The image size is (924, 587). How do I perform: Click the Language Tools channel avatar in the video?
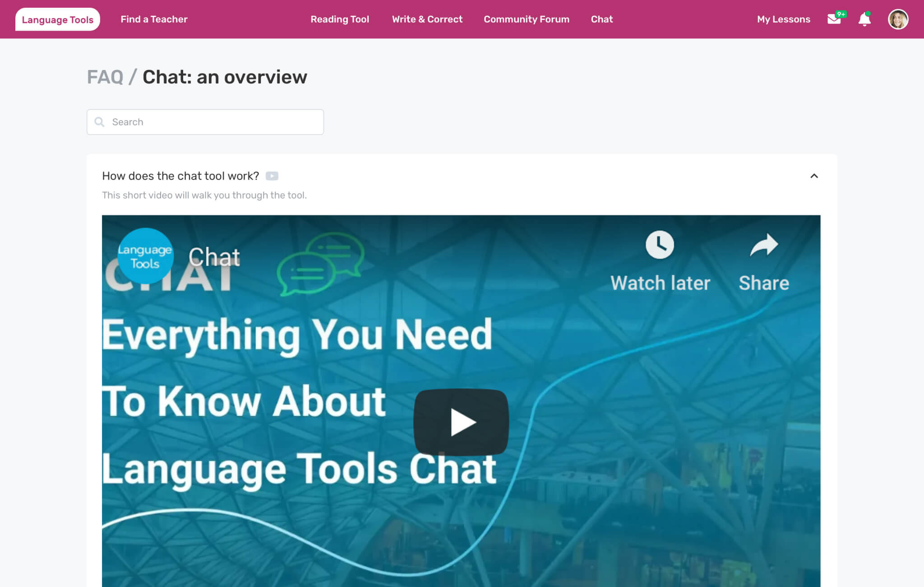click(145, 255)
